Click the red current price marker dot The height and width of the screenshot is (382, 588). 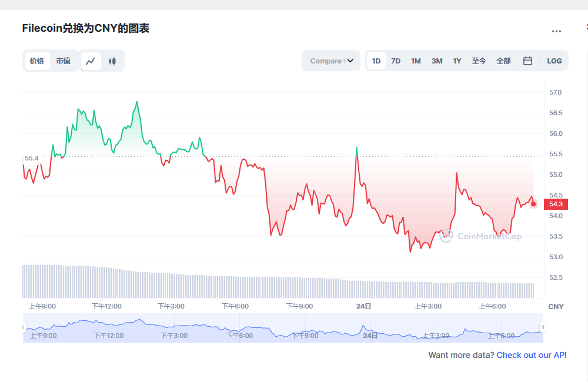533,204
